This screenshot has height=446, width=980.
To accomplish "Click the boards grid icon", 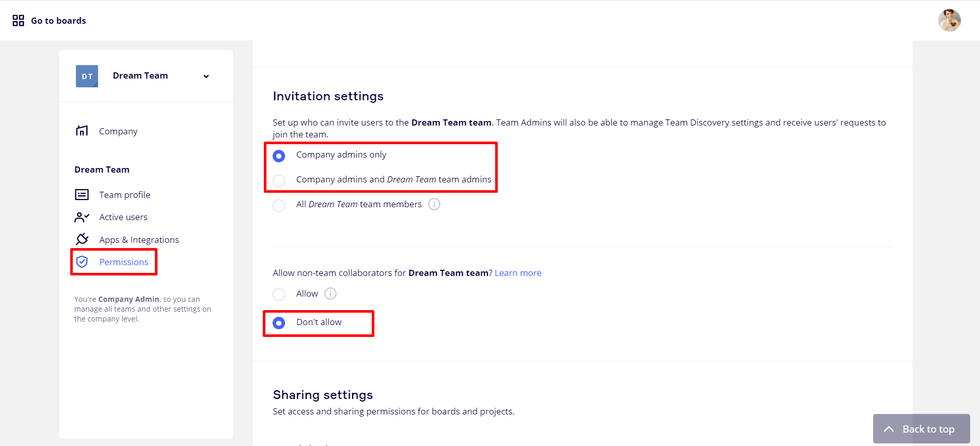I will click(x=19, y=21).
